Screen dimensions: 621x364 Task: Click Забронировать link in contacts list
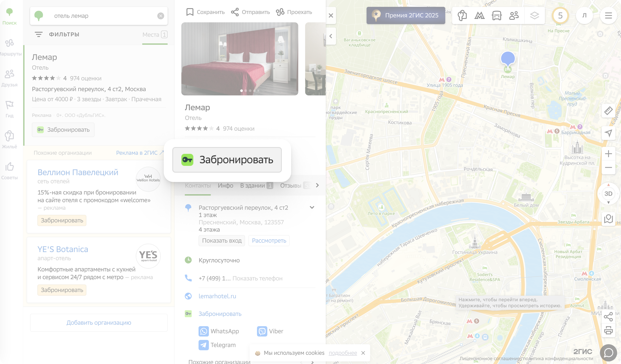point(220,314)
